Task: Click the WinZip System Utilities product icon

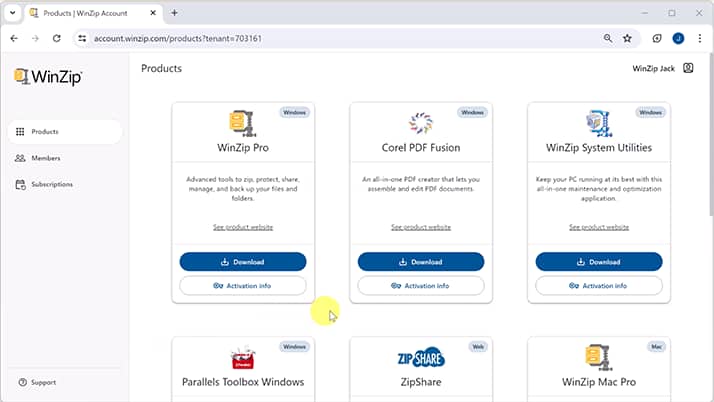Action: [598, 122]
